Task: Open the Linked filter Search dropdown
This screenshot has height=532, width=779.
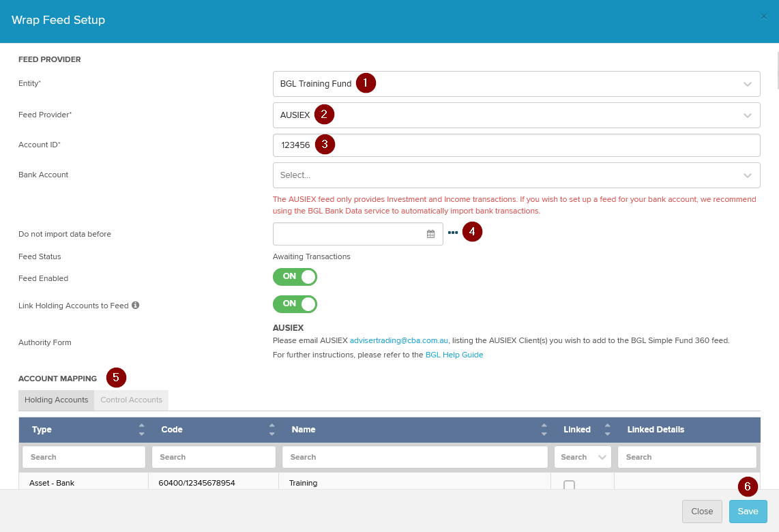Action: click(583, 457)
